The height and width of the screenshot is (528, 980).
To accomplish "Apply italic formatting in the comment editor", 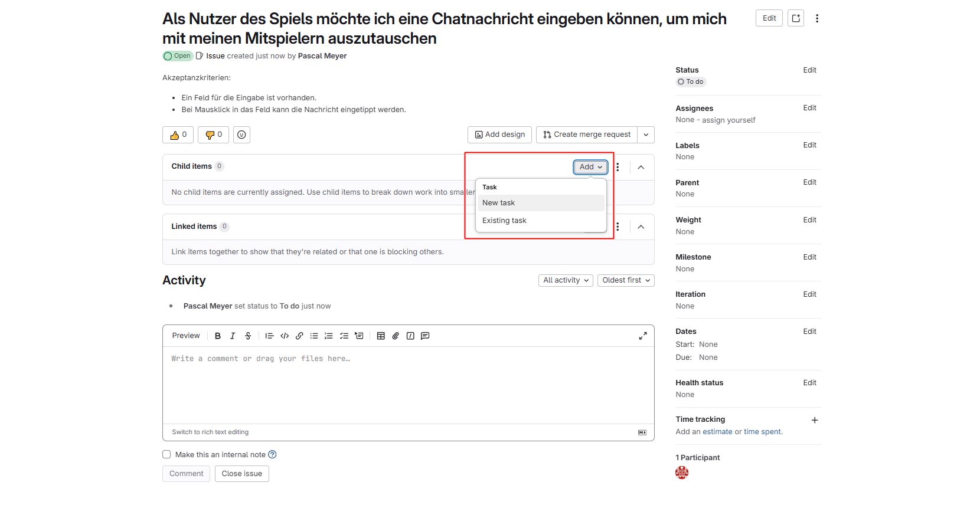I will tap(233, 336).
